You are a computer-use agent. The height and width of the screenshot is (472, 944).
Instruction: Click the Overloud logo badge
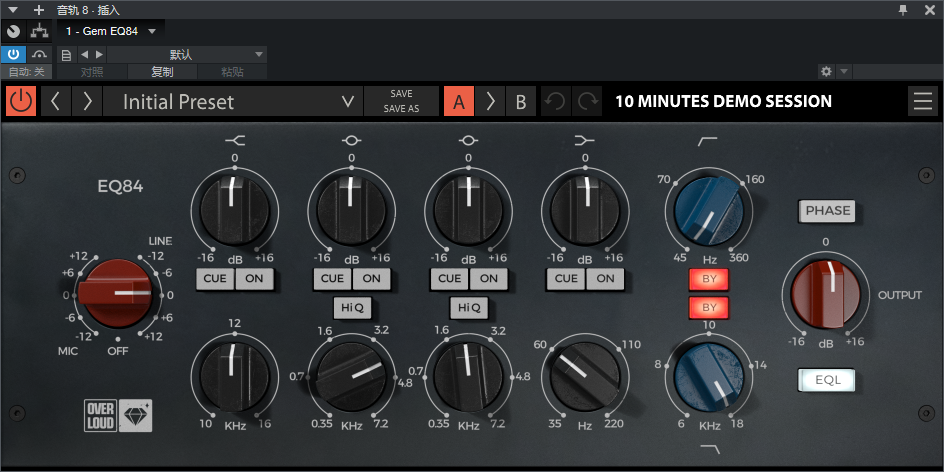tap(101, 415)
